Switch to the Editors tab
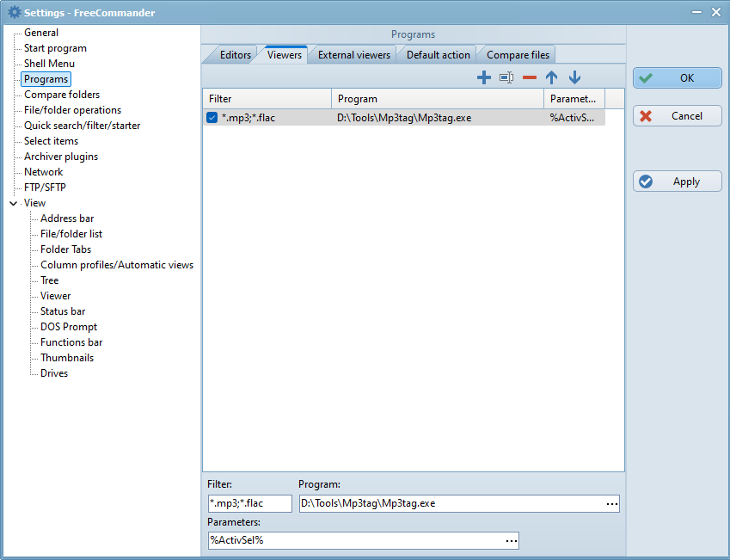 pos(235,55)
